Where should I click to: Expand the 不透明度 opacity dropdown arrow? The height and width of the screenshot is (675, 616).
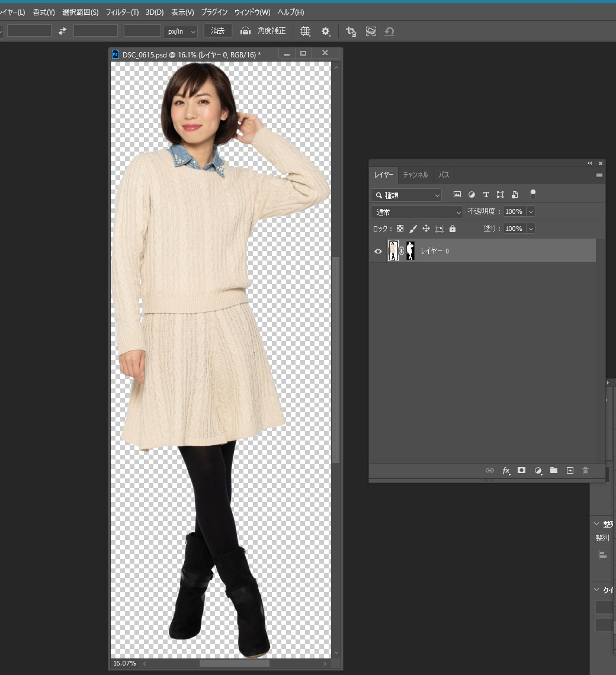point(531,211)
